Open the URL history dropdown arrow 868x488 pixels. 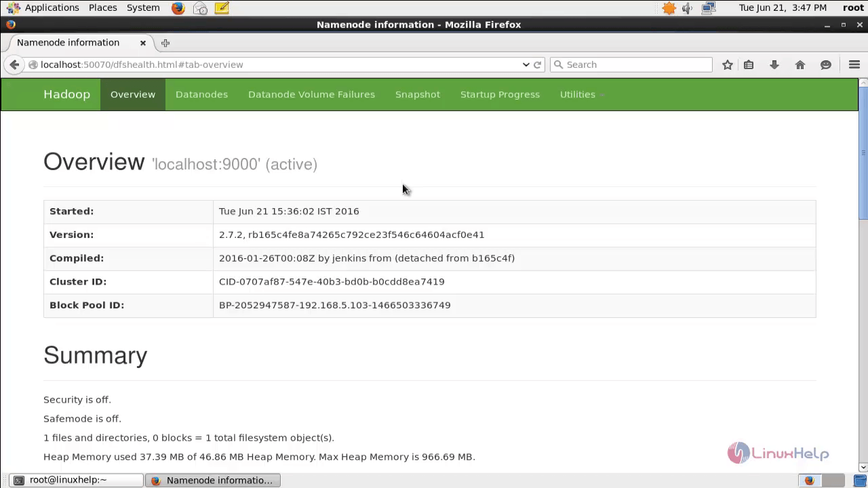point(526,64)
